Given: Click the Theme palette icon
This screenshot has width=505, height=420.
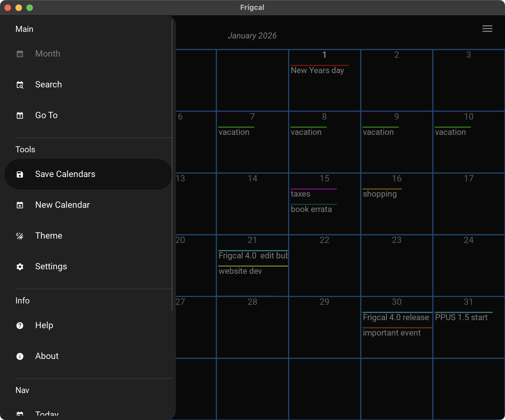Looking at the screenshot, I should [x=20, y=236].
